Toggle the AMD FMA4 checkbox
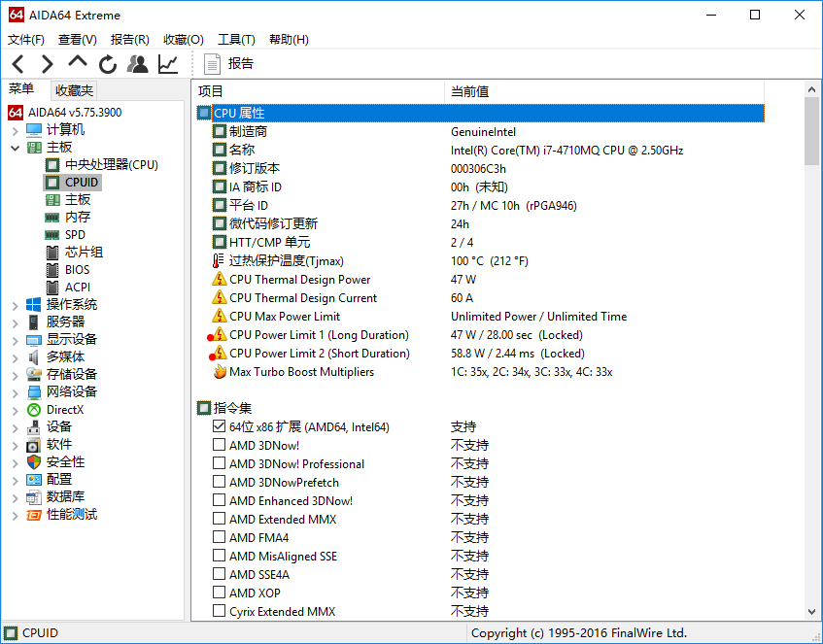This screenshot has width=823, height=644. (x=219, y=537)
